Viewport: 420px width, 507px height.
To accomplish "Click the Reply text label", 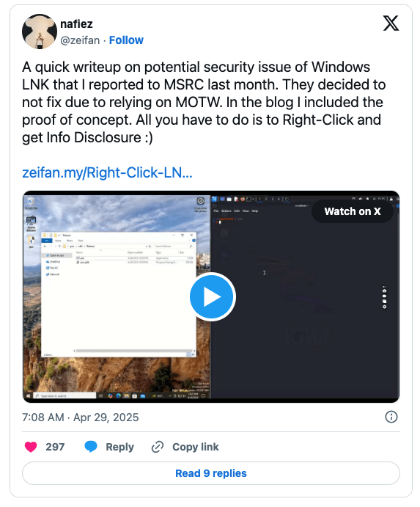I will [x=120, y=447].
